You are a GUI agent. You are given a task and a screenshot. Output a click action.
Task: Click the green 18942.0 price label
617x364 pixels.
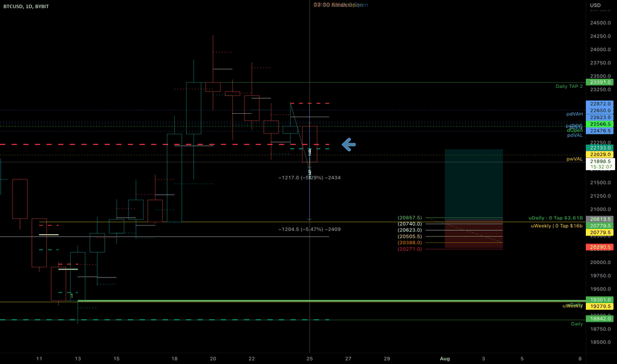tap(600, 319)
